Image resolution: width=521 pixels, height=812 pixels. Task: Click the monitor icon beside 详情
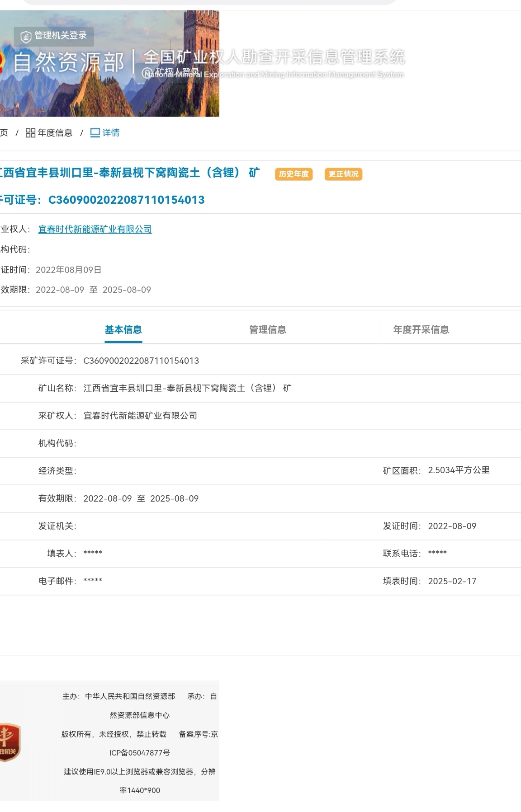(x=95, y=133)
